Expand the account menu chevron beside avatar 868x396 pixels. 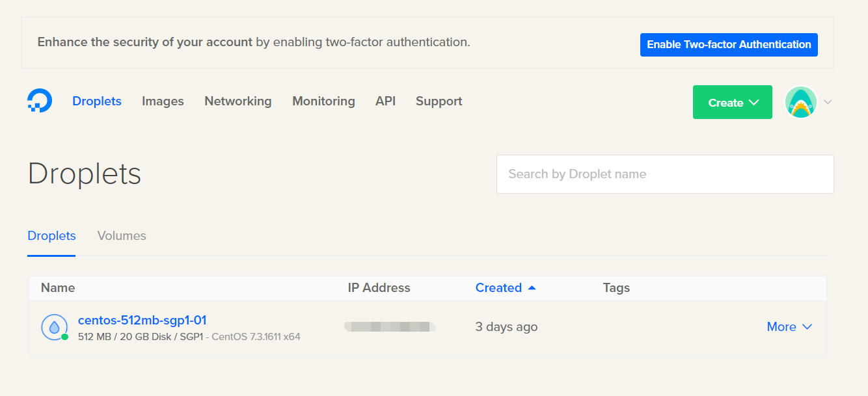[x=828, y=102]
